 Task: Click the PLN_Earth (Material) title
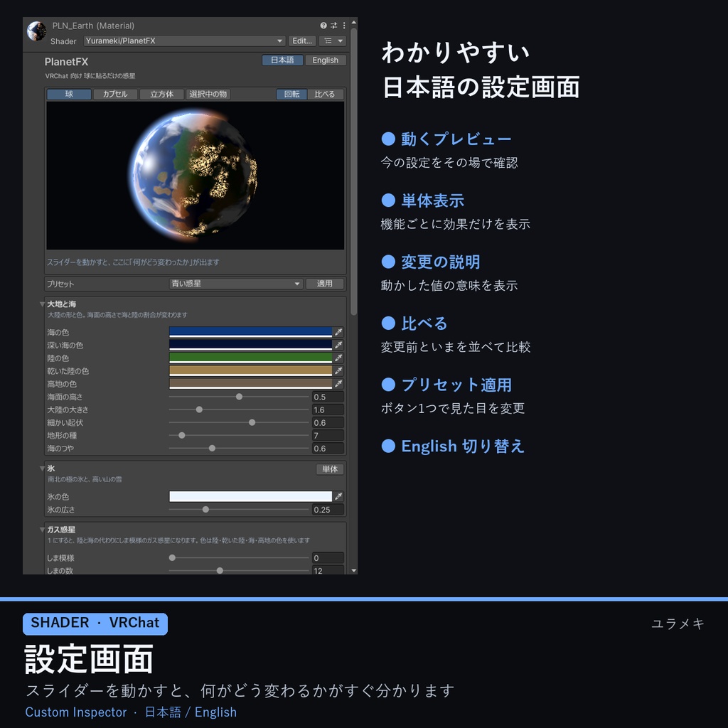click(93, 26)
